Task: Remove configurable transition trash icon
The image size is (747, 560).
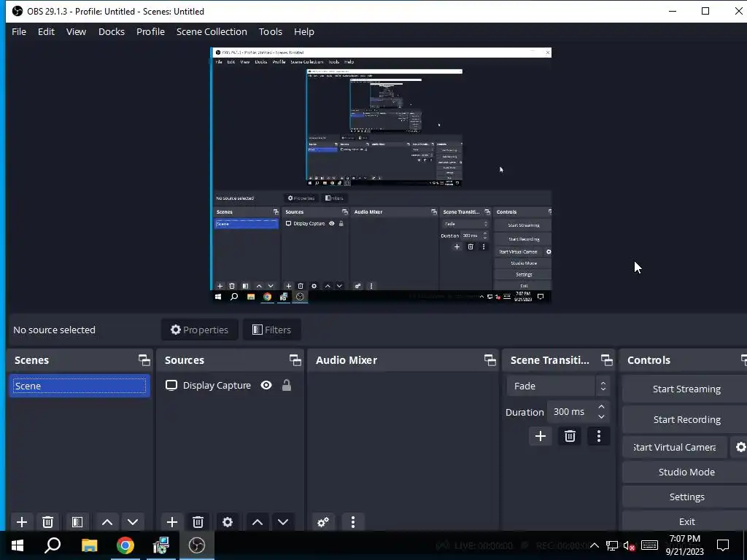Action: pos(570,436)
